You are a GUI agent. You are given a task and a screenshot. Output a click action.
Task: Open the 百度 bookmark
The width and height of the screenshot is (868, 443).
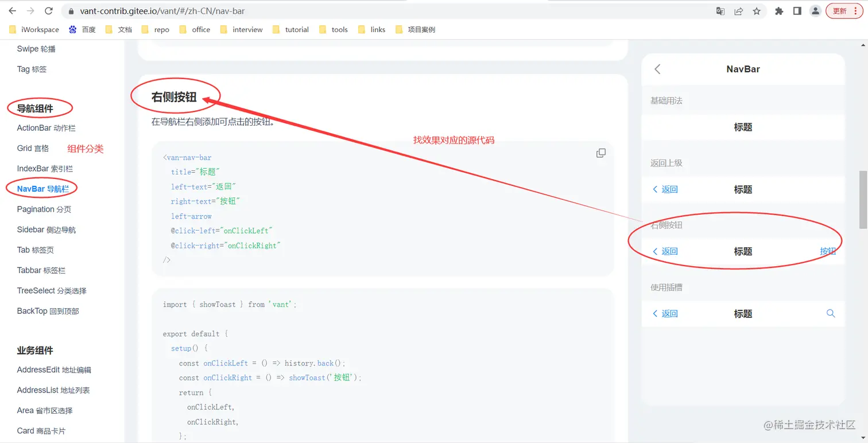coord(82,29)
